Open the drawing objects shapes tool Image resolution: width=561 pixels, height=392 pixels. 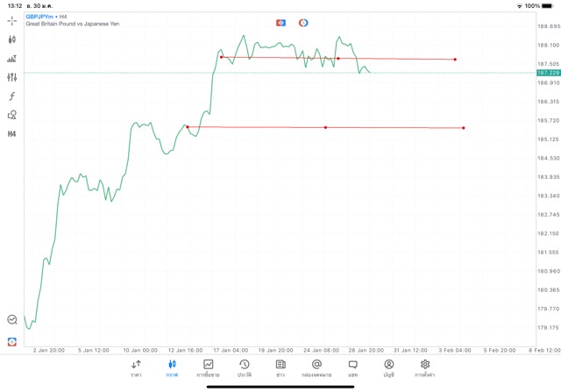12,115
